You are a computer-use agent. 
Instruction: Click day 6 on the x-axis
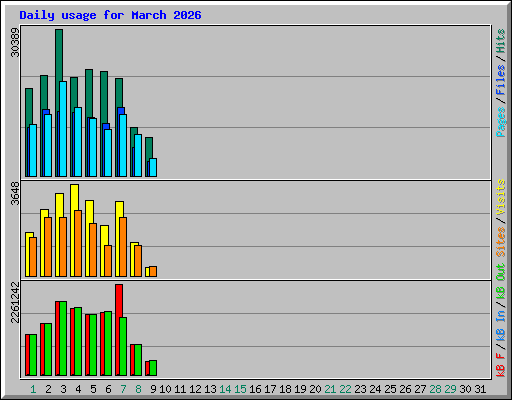coord(108,389)
